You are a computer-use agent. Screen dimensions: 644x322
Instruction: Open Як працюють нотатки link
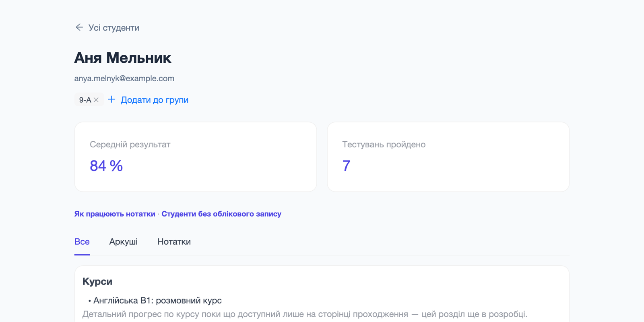[x=115, y=214]
